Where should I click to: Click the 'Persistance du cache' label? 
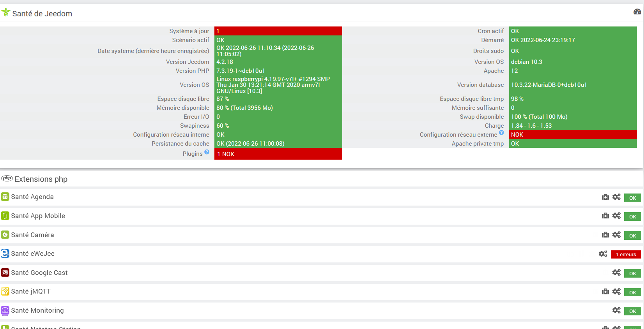pos(180,143)
